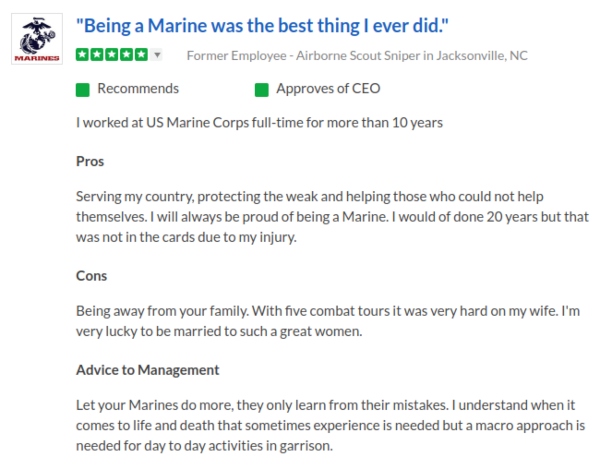Click the "I worked at US Marine Corps" line
The width and height of the screenshot is (600, 469).
tap(260, 124)
